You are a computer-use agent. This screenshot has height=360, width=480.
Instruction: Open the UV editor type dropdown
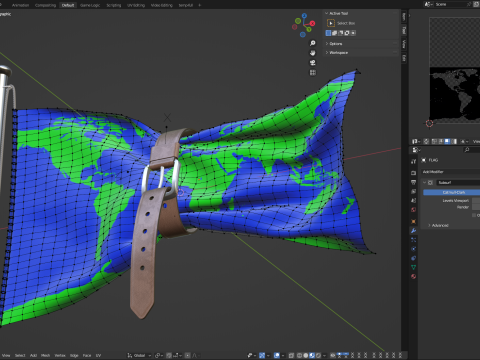point(416,141)
